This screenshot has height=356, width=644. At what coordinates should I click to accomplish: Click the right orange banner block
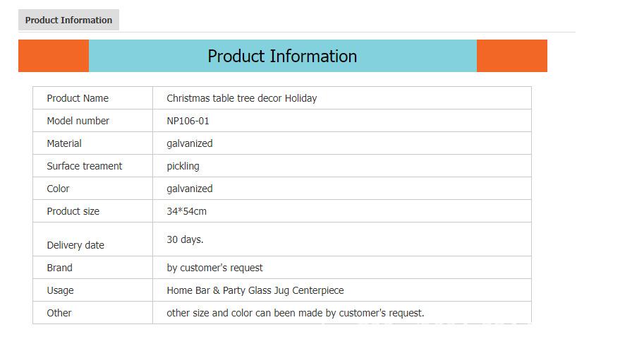click(x=511, y=56)
